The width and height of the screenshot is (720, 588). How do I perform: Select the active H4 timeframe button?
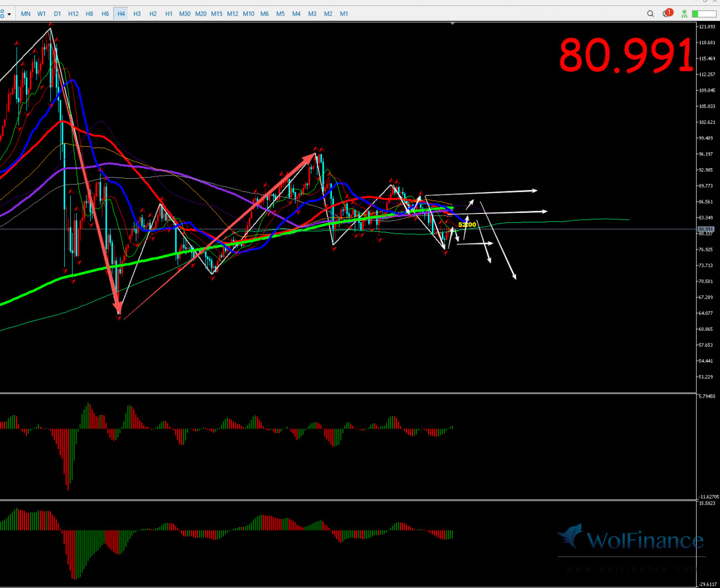pyautogui.click(x=121, y=14)
